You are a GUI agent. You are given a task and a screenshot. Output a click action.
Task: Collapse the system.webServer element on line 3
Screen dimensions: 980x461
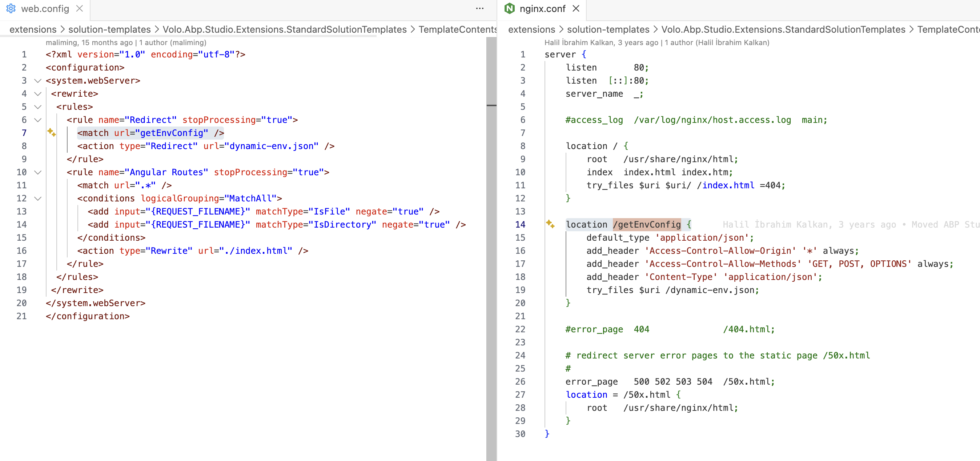pos(38,81)
